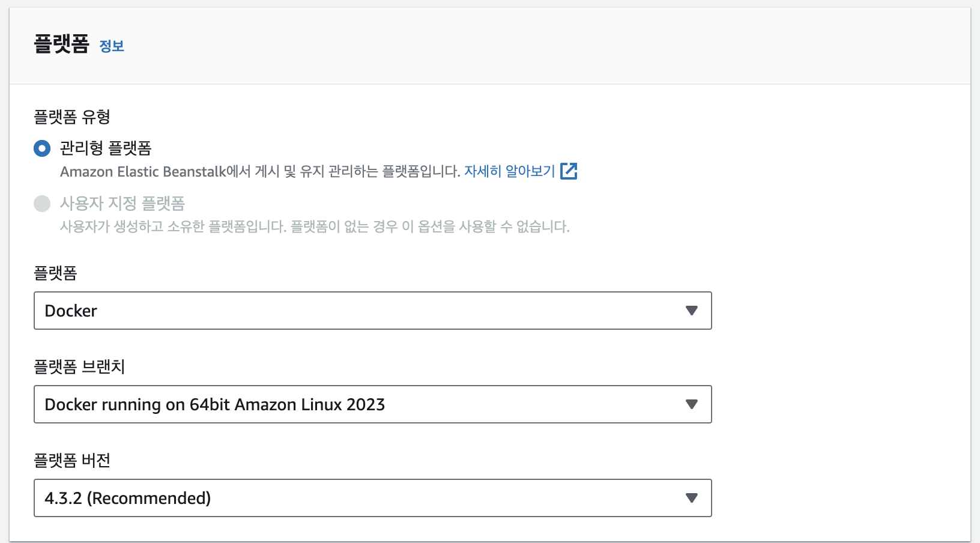
Task: Select the 사용자 지정 플랫폼 radio button
Action: (x=42, y=204)
